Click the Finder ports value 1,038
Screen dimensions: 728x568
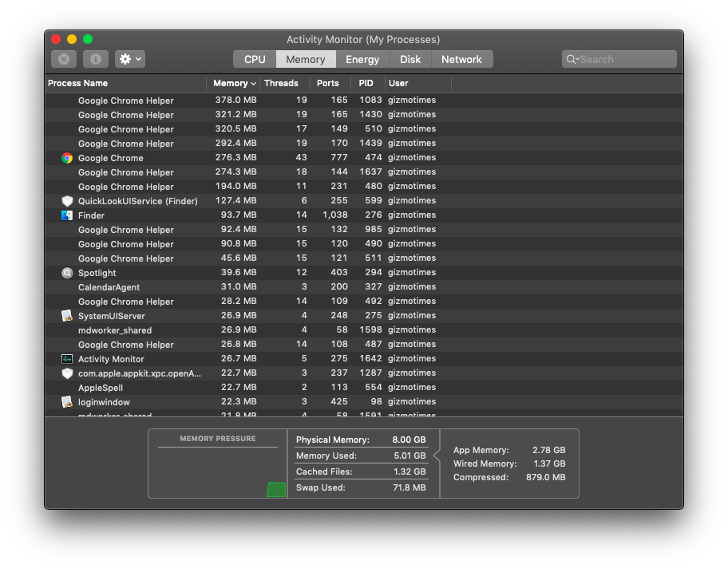[x=335, y=215]
